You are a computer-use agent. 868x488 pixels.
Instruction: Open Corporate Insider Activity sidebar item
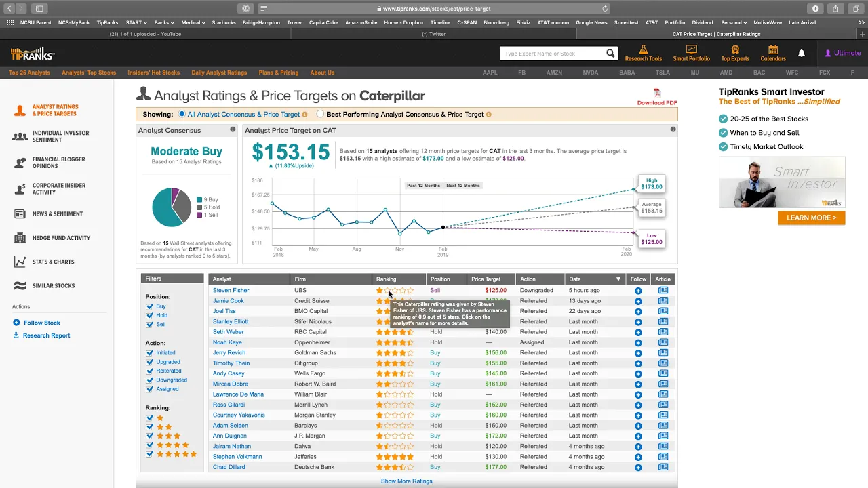tap(50, 189)
